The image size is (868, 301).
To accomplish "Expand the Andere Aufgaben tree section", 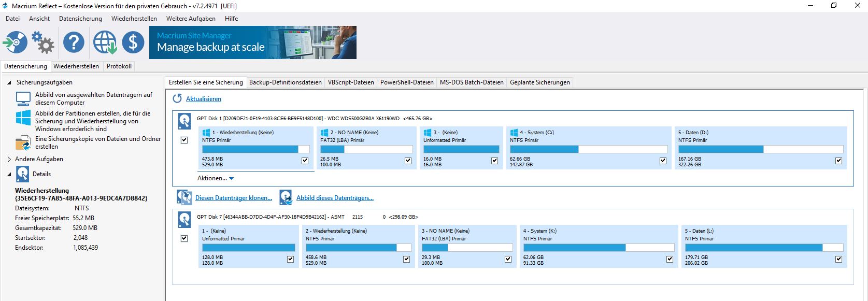I will tap(9, 159).
